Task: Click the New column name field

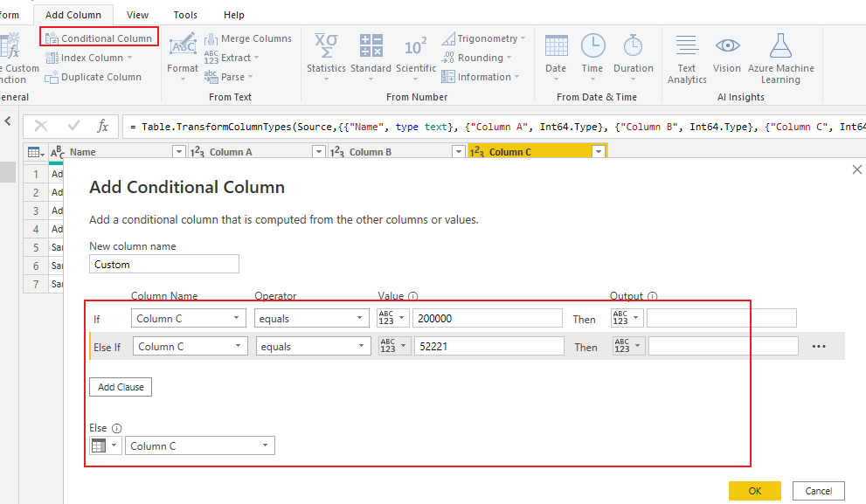Action: (164, 264)
